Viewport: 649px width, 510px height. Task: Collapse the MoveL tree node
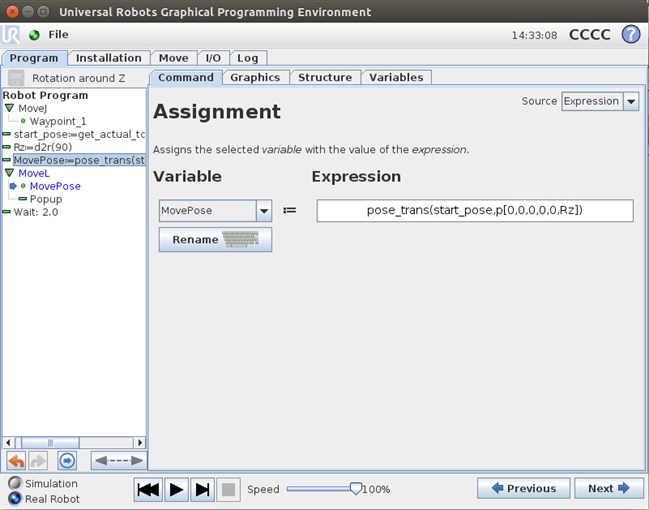pyautogui.click(x=10, y=173)
